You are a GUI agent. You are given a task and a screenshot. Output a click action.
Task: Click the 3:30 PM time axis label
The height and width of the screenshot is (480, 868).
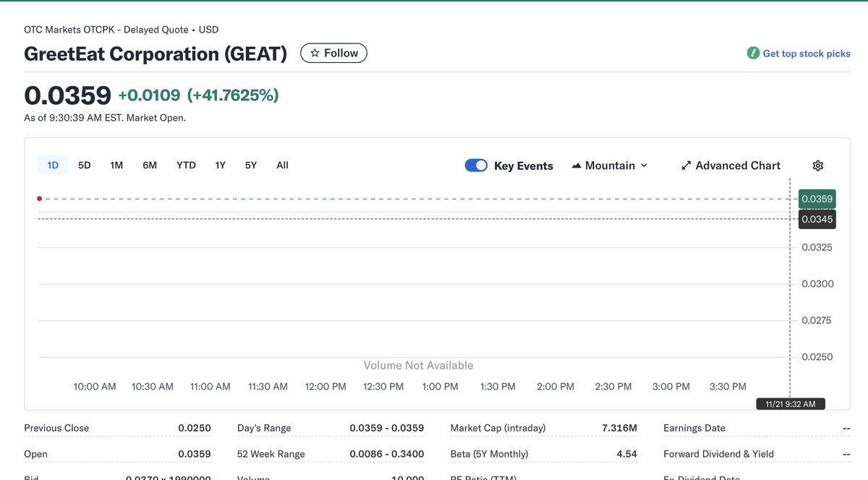728,387
